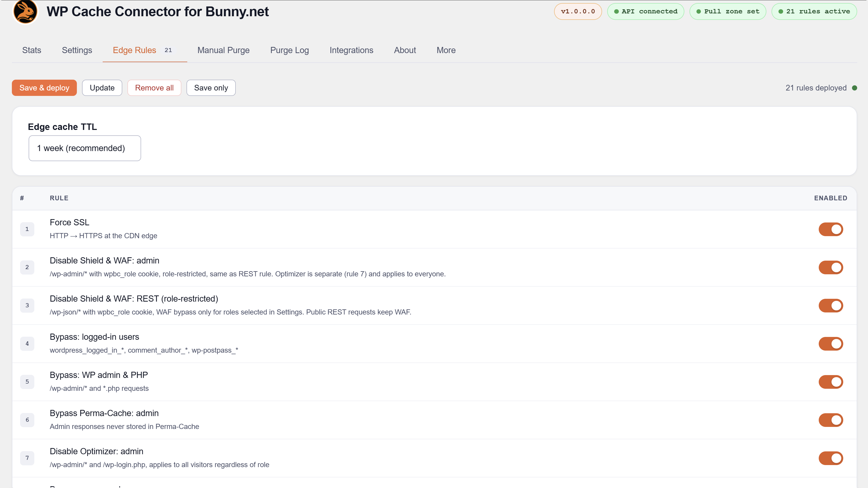The image size is (868, 488).
Task: Switch off Bypass: logged-in users rule
Action: click(x=831, y=344)
